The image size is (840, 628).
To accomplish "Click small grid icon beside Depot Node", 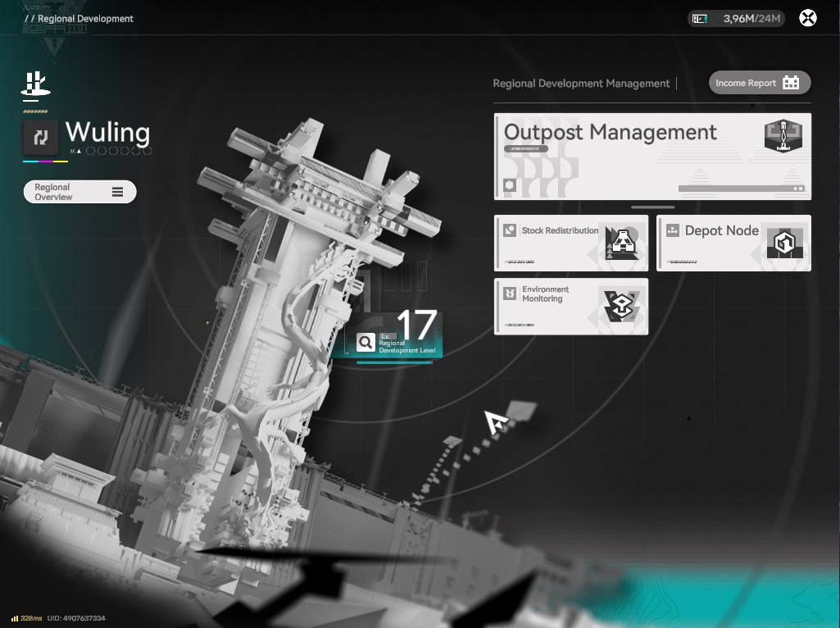I will [672, 230].
